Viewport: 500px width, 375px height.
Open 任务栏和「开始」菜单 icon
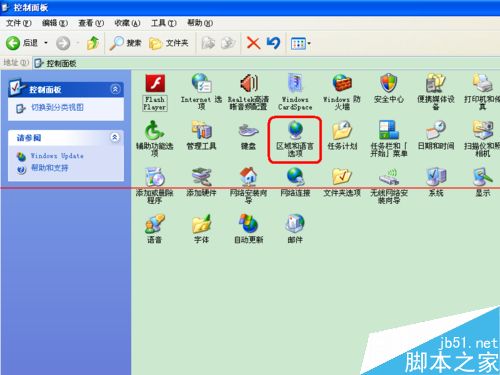click(389, 130)
